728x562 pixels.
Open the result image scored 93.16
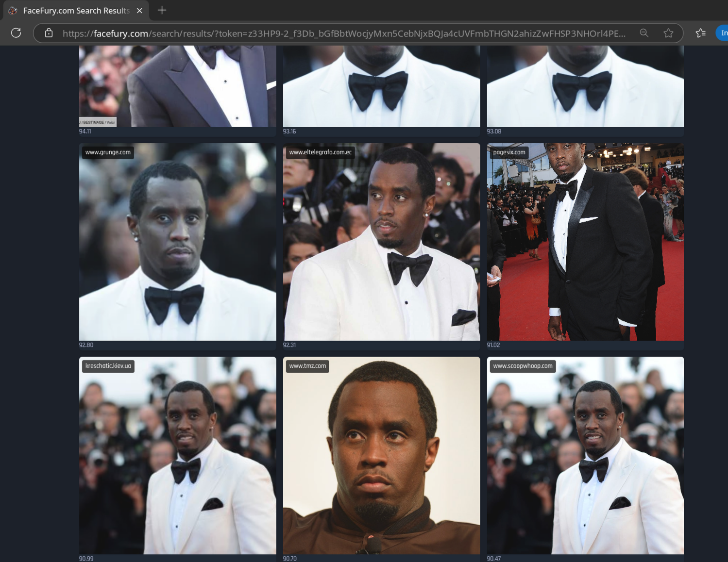[x=382, y=86]
